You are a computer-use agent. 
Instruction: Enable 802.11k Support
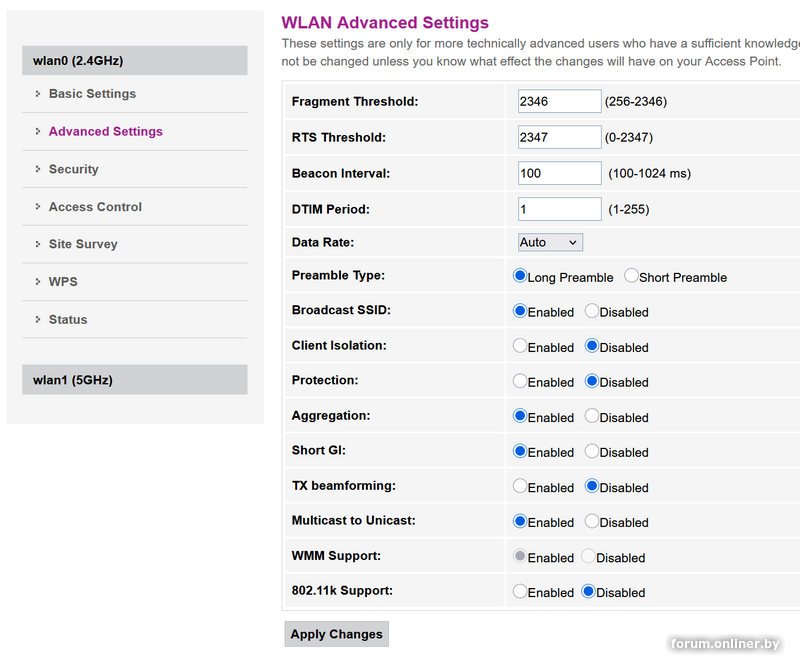[x=520, y=591]
